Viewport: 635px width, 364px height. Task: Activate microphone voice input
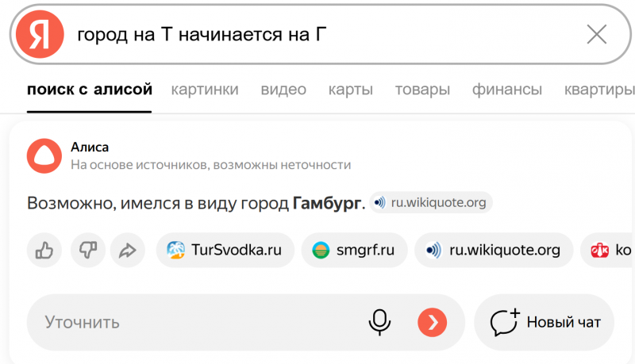click(379, 322)
